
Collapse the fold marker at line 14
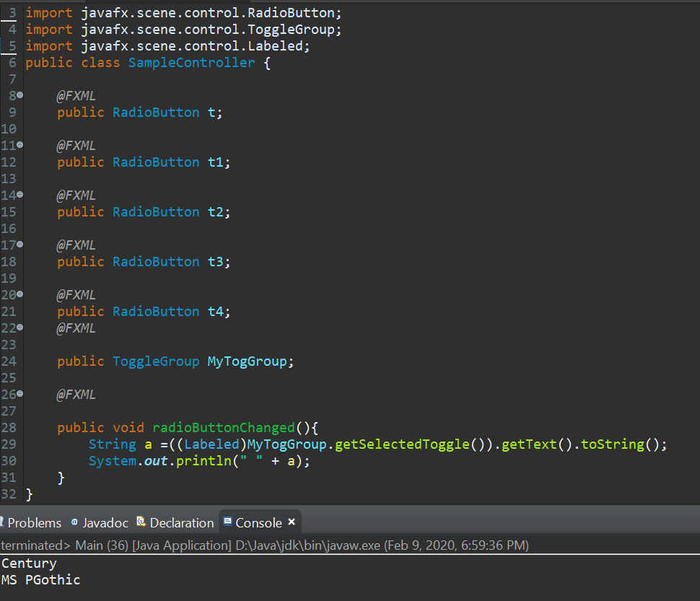coord(19,195)
